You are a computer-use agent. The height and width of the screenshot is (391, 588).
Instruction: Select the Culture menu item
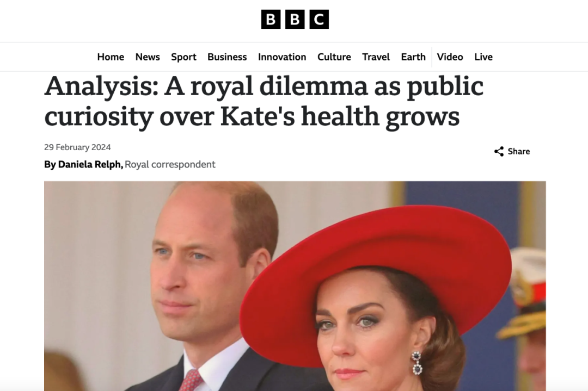[334, 57]
